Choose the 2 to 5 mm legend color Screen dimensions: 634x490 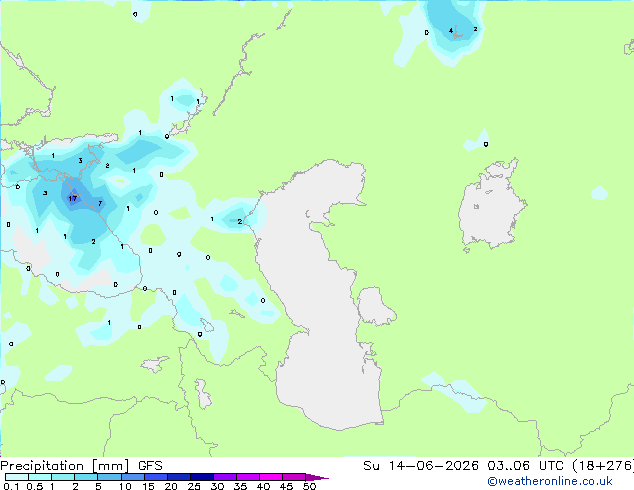(x=86, y=477)
